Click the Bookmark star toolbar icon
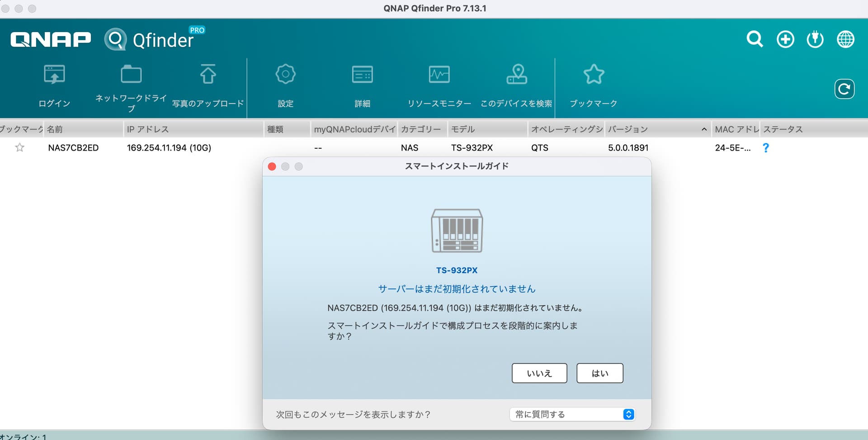This screenshot has width=868, height=440. 593,74
